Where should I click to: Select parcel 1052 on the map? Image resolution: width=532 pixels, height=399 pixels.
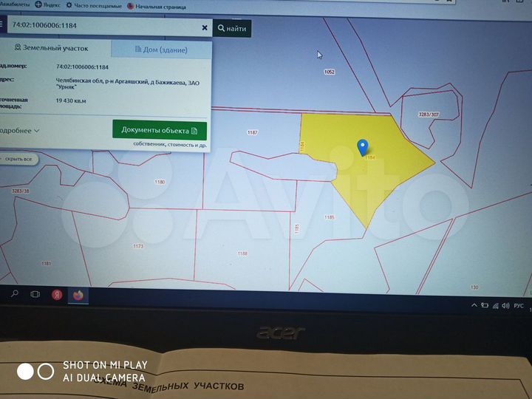(x=329, y=72)
